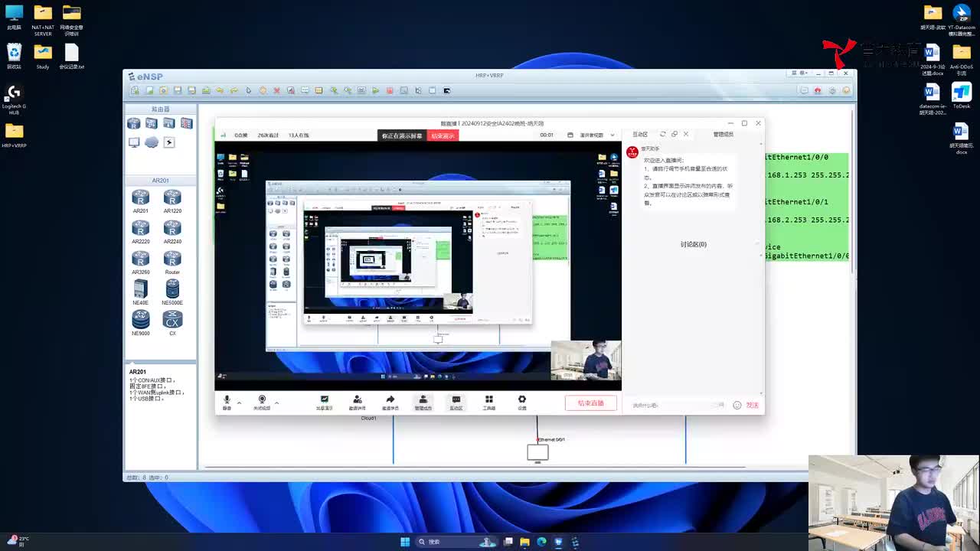Click the send message link in chat
This screenshot has height=551, width=980.
(752, 405)
